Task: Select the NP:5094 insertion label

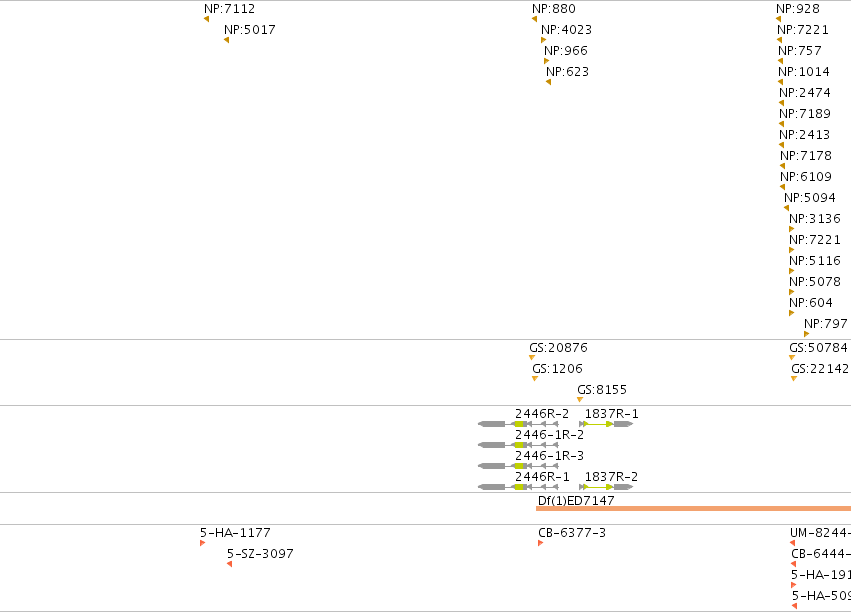Action: click(810, 197)
